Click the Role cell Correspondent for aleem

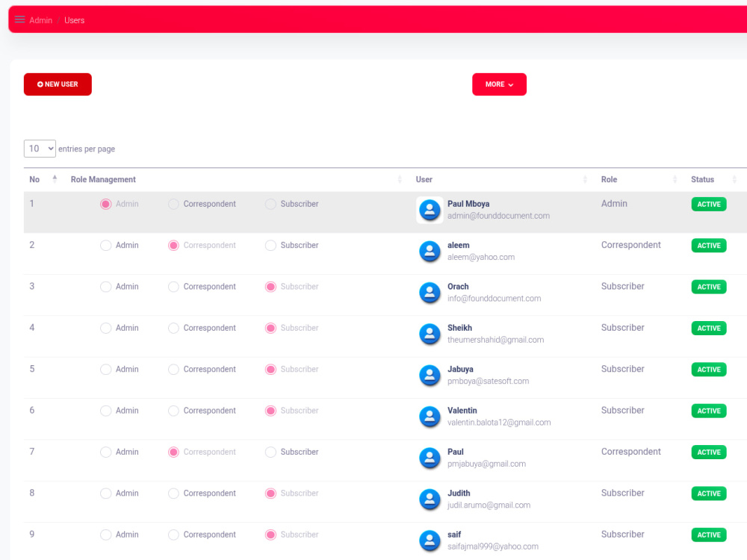coord(630,245)
